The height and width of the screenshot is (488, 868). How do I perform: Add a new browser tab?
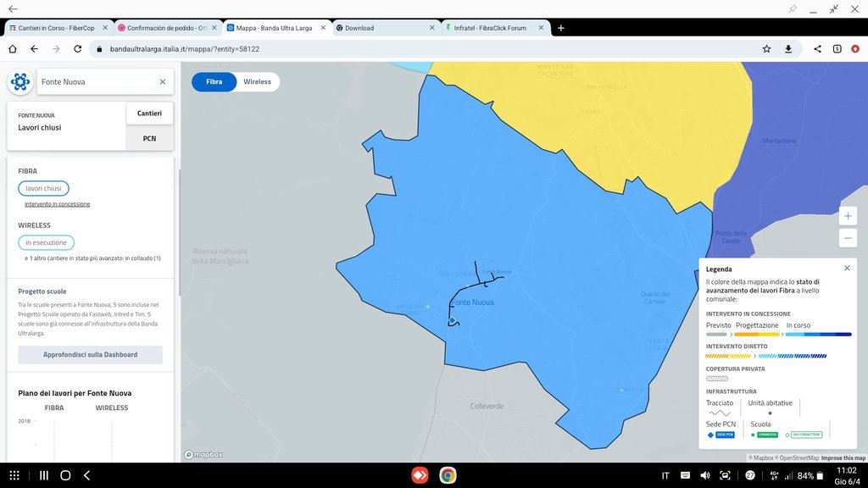pos(561,28)
